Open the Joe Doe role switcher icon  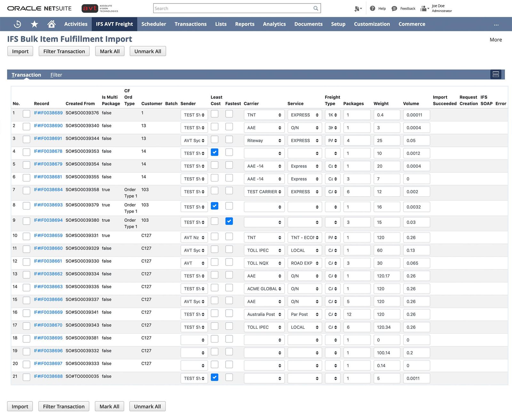(424, 8)
